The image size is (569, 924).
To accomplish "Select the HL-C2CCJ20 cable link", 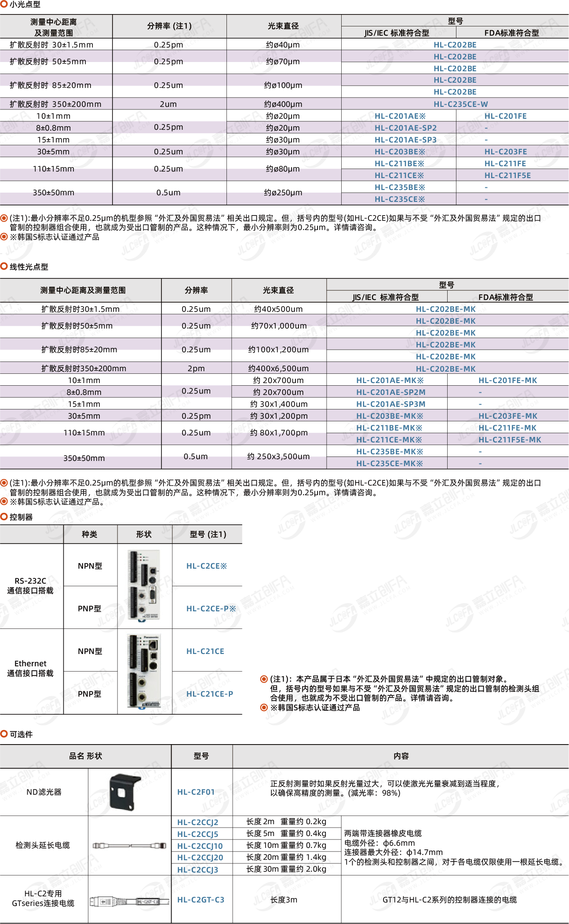I will coord(200,858).
